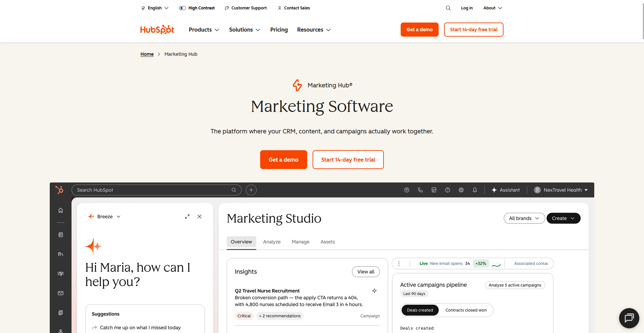644x333 pixels.
Task: Open the English language dropdown
Action: click(155, 8)
